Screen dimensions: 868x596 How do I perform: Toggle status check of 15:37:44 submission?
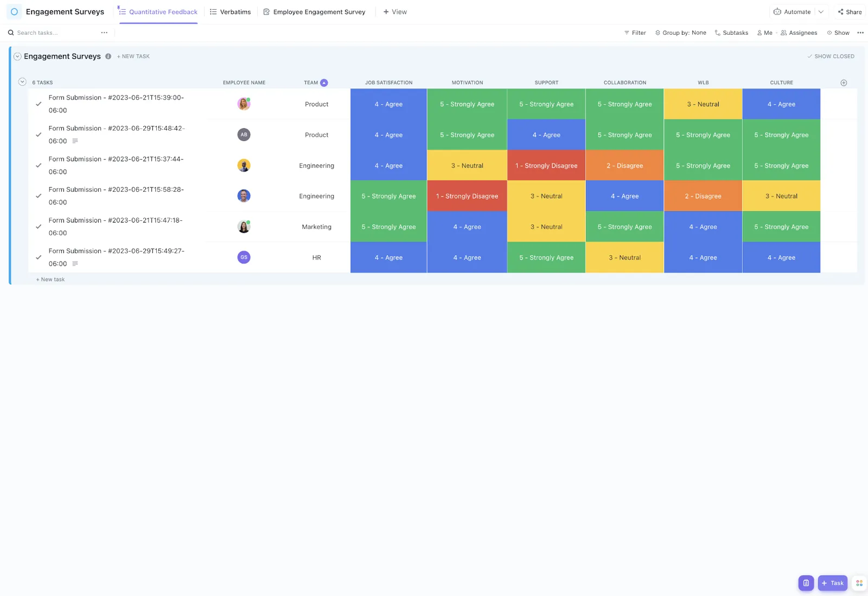pos(39,166)
